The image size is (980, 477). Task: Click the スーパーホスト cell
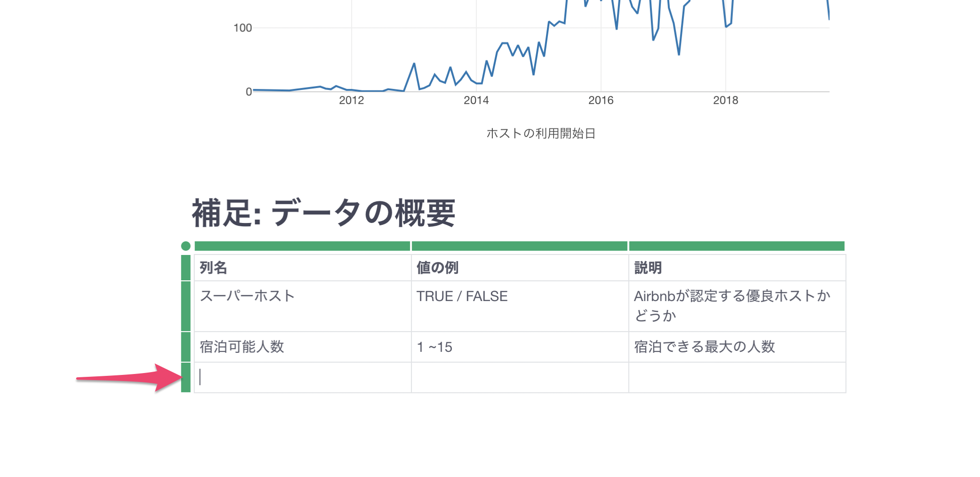tap(303, 306)
